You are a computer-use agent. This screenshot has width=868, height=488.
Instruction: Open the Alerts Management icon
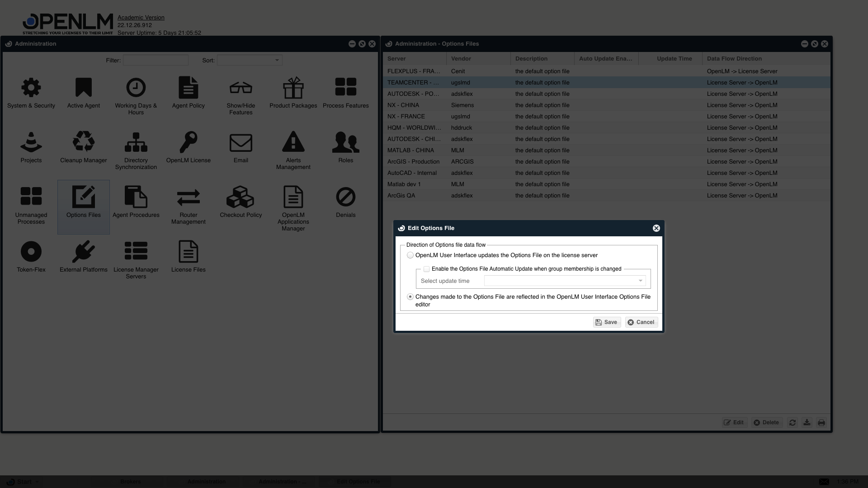click(293, 142)
